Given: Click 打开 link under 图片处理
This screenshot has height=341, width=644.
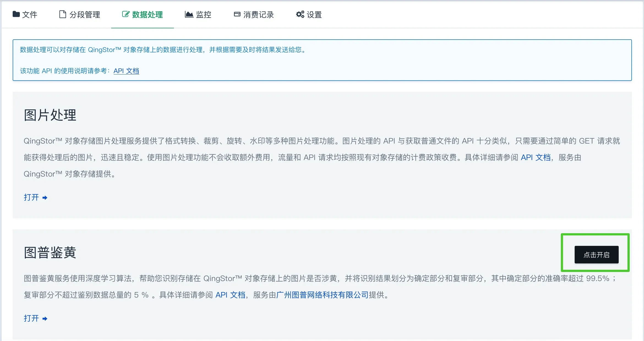Looking at the screenshot, I should click(x=31, y=197).
